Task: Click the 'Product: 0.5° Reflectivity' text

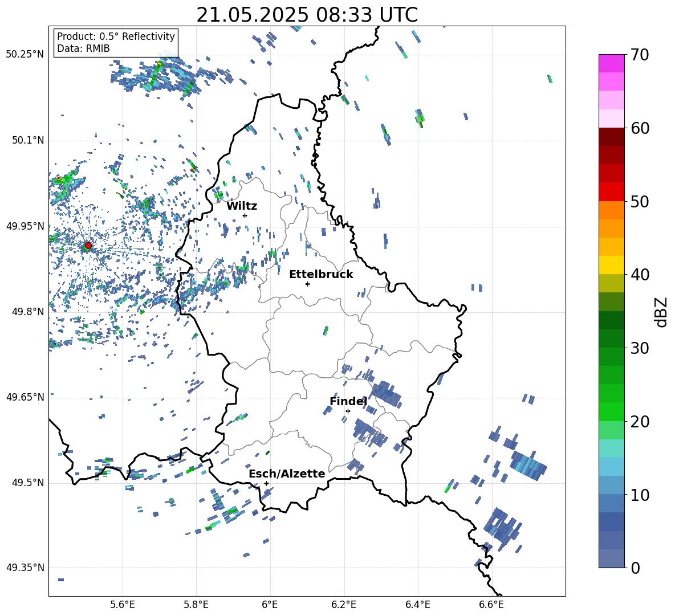Action: coord(116,36)
